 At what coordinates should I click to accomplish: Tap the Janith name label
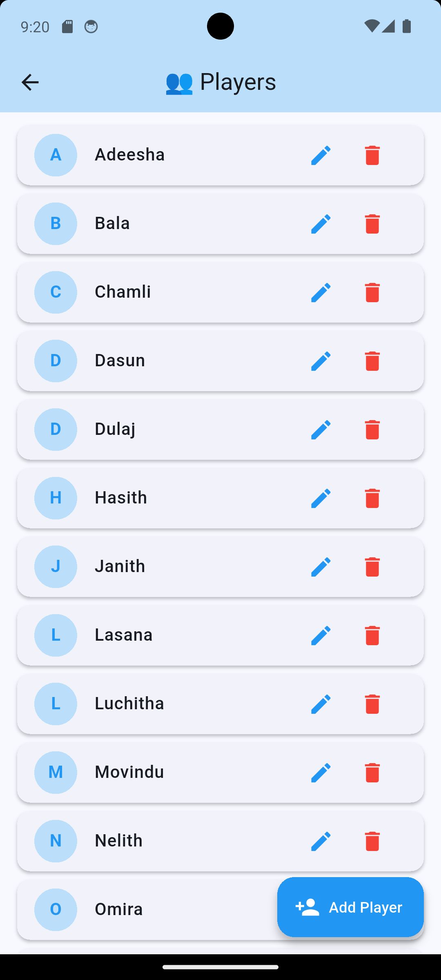[120, 566]
